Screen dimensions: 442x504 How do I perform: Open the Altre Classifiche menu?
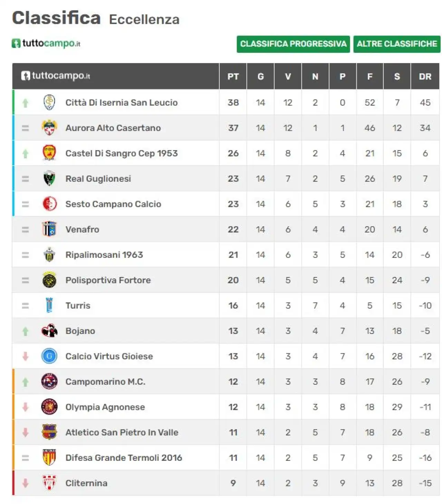point(397,44)
